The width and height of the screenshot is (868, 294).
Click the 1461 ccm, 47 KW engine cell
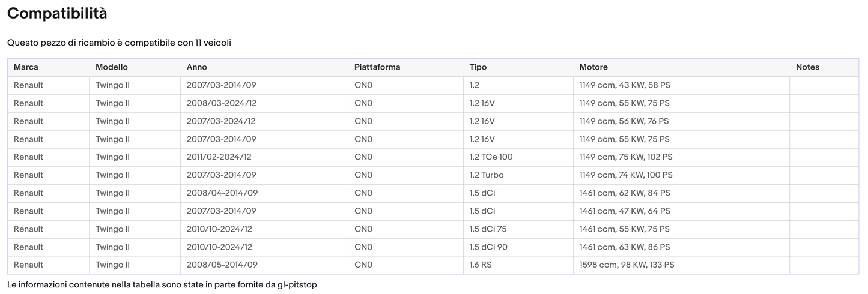coord(625,211)
